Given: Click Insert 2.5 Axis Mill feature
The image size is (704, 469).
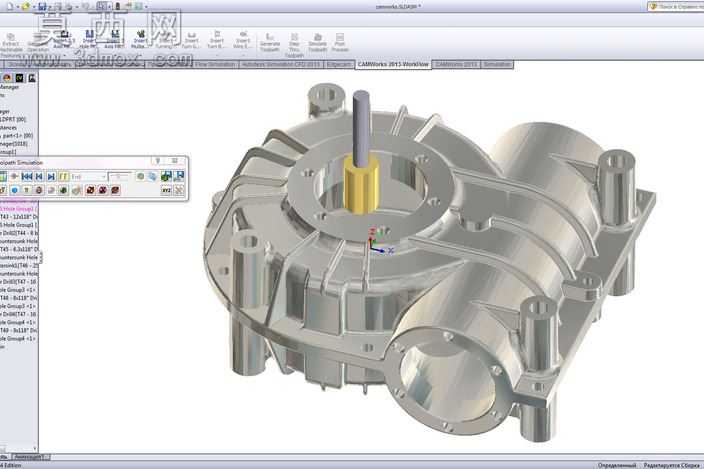Looking at the screenshot, I should pyautogui.click(x=64, y=40).
